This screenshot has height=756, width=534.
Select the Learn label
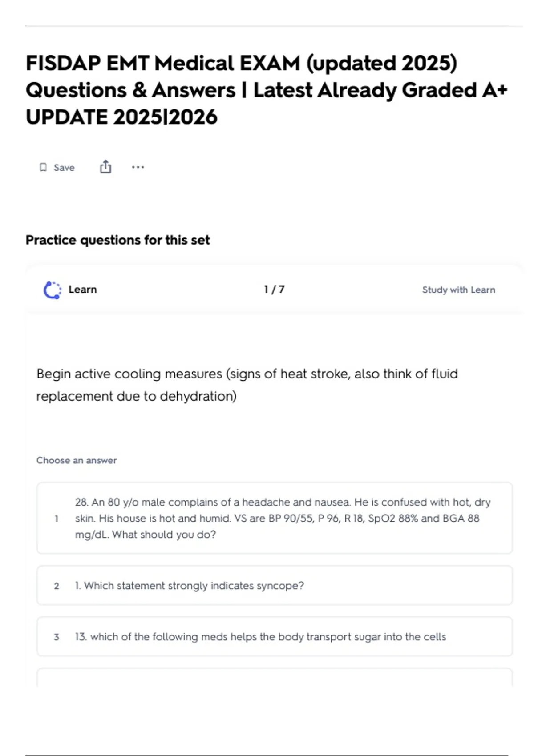82,290
